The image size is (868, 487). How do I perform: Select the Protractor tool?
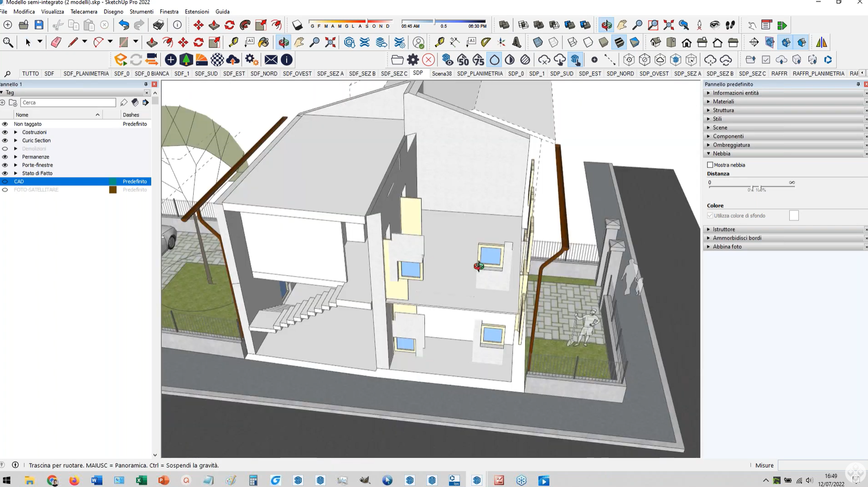486,42
